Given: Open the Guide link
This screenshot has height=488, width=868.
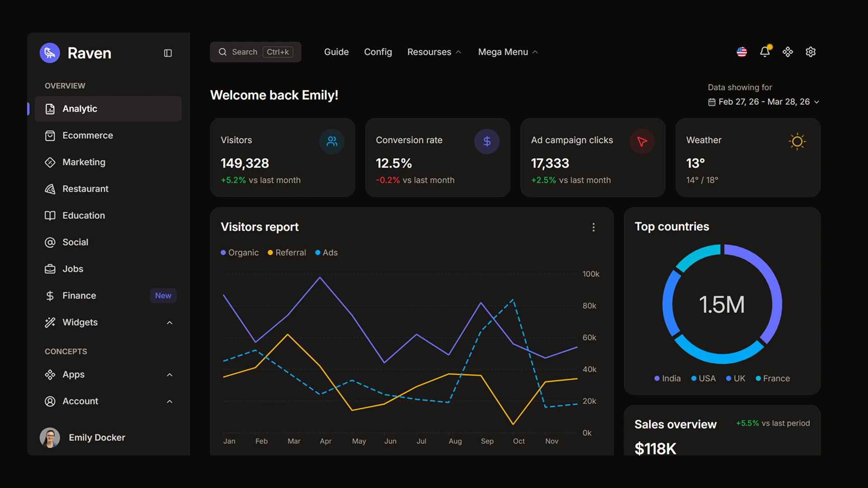Looking at the screenshot, I should tap(336, 52).
